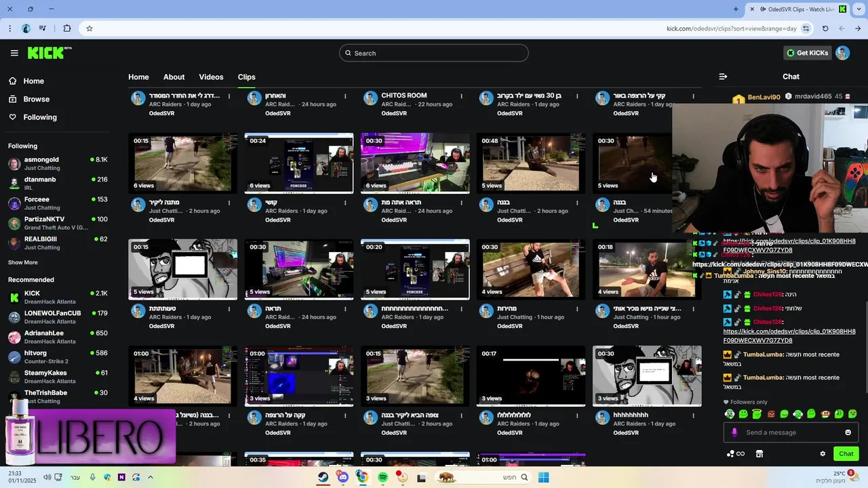This screenshot has width=868, height=488.
Task: Click the KICK logo
Action: [50, 53]
